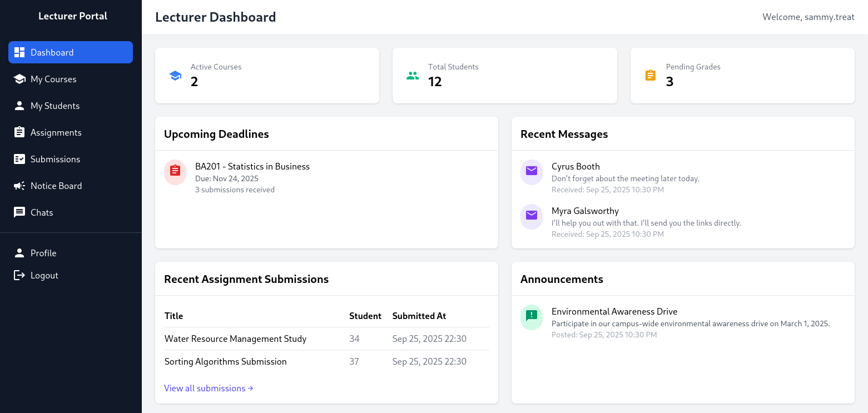This screenshot has height=413, width=868.
Task: Open the Notice Board section
Action: [56, 186]
